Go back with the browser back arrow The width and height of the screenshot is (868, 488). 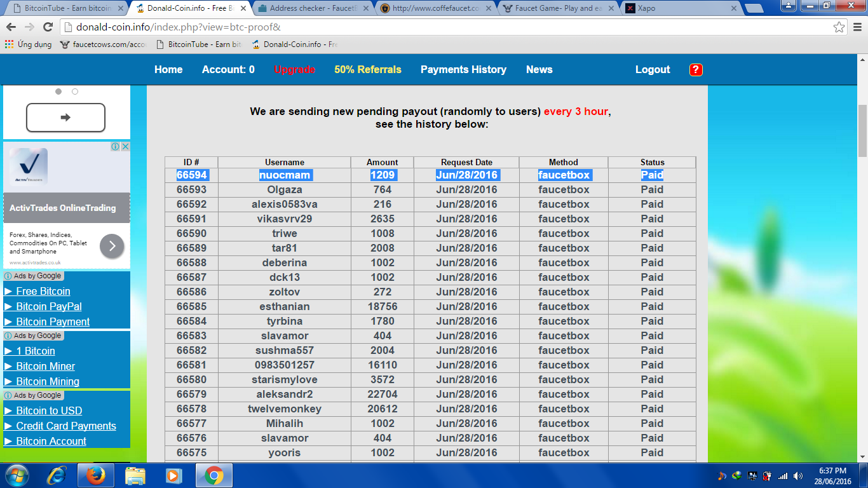pyautogui.click(x=11, y=27)
